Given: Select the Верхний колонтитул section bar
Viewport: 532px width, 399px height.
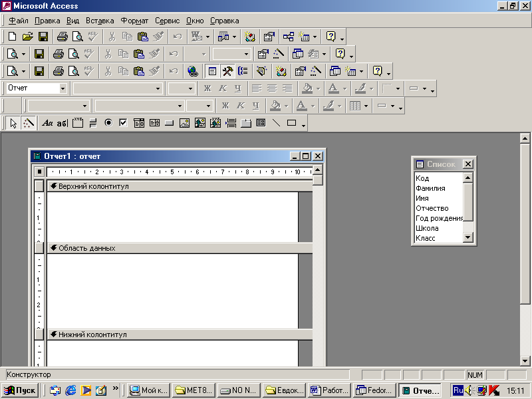Looking at the screenshot, I should tap(180, 186).
